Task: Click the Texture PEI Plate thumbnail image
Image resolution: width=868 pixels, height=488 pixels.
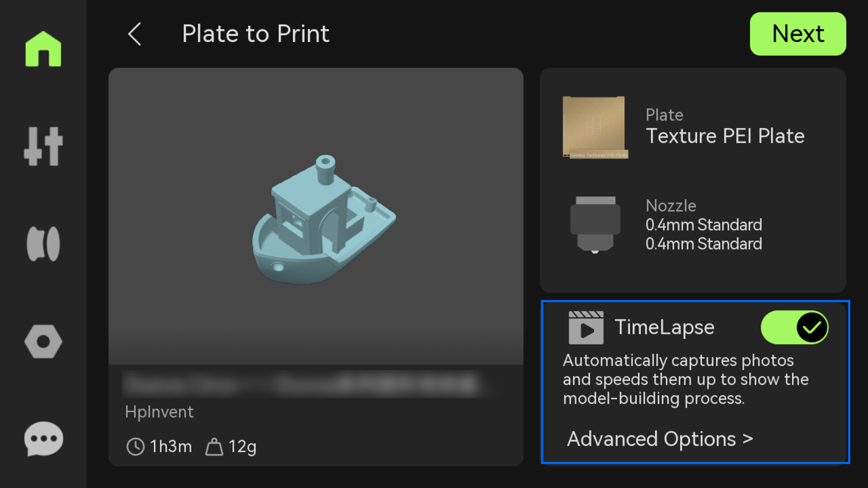Action: (x=595, y=127)
